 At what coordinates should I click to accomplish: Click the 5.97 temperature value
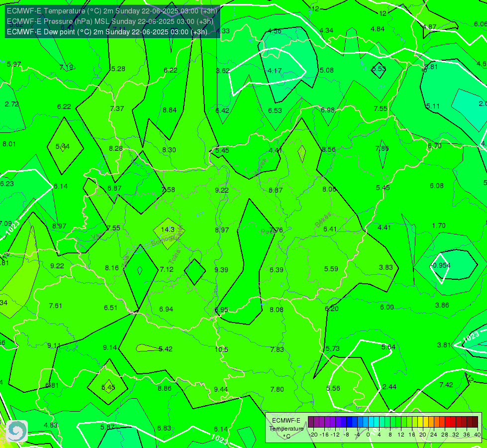[x=14, y=64]
